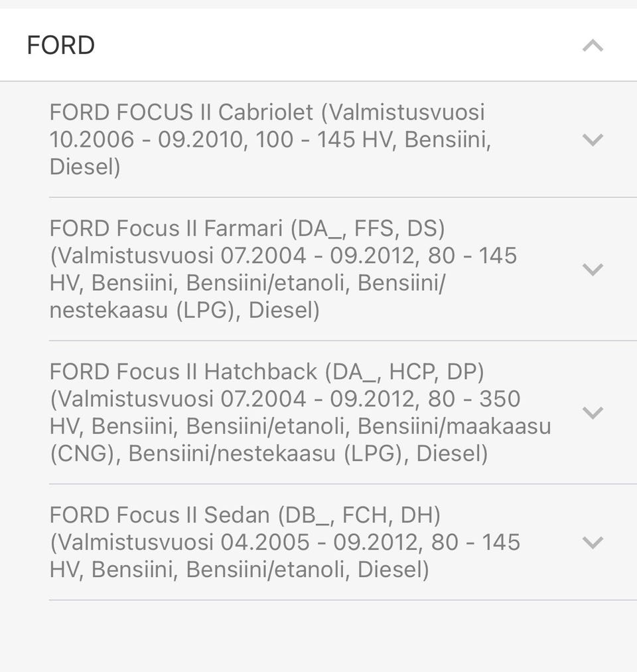
Task: Tap the chevron beside Focus II Sedan
Action: pos(592,543)
